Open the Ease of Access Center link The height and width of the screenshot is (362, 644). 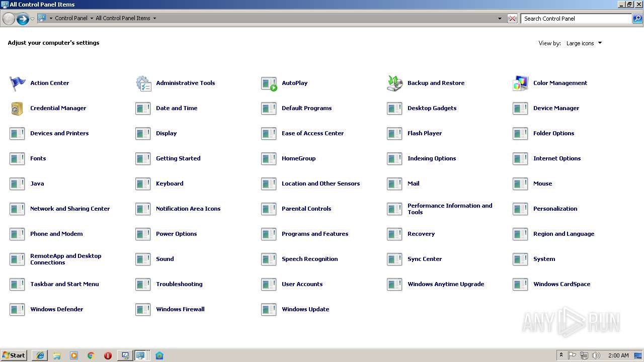312,133
